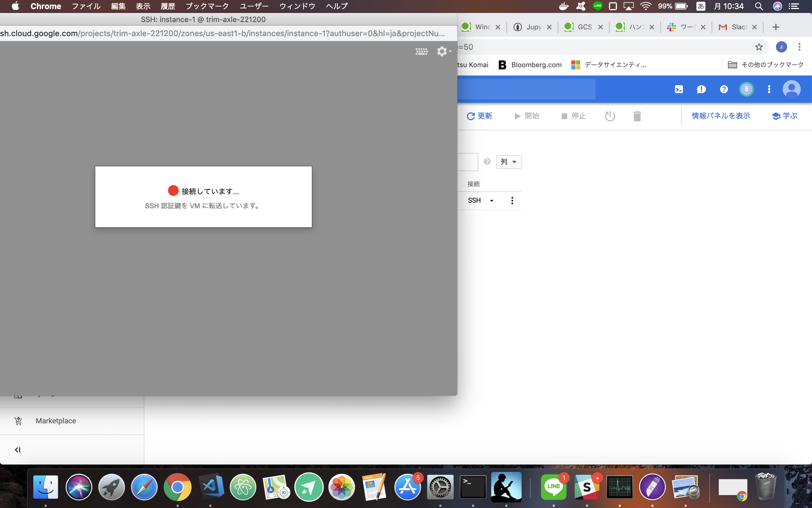Viewport: 812px width, 508px height.
Task: Open the feedback icon in console header
Action: click(x=701, y=89)
